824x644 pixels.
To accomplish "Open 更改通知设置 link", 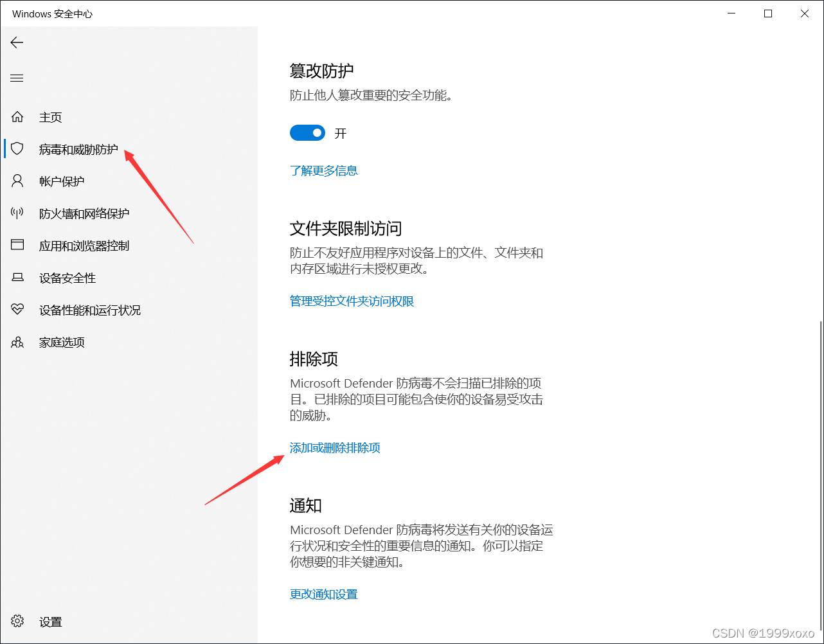I will coord(324,595).
